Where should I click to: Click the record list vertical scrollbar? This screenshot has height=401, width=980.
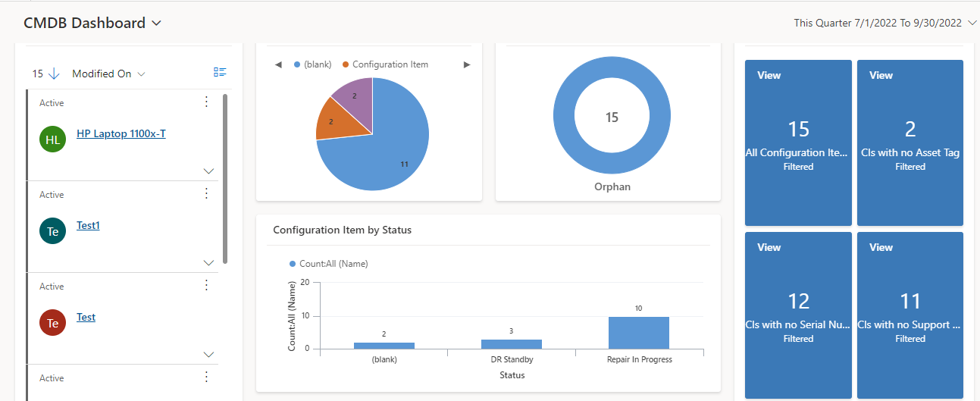click(x=225, y=179)
